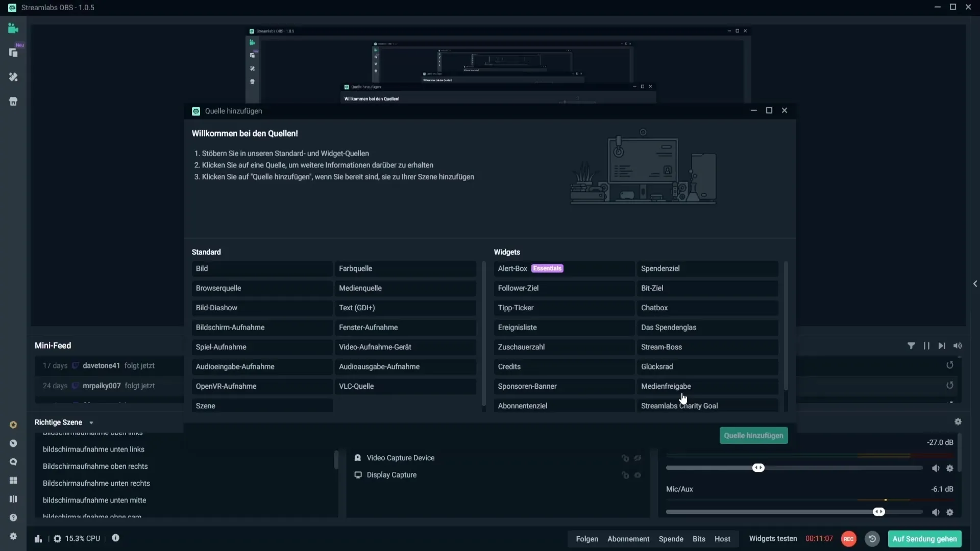The height and width of the screenshot is (551, 980).
Task: Click Auf Sendung gehen to go live
Action: (x=924, y=539)
